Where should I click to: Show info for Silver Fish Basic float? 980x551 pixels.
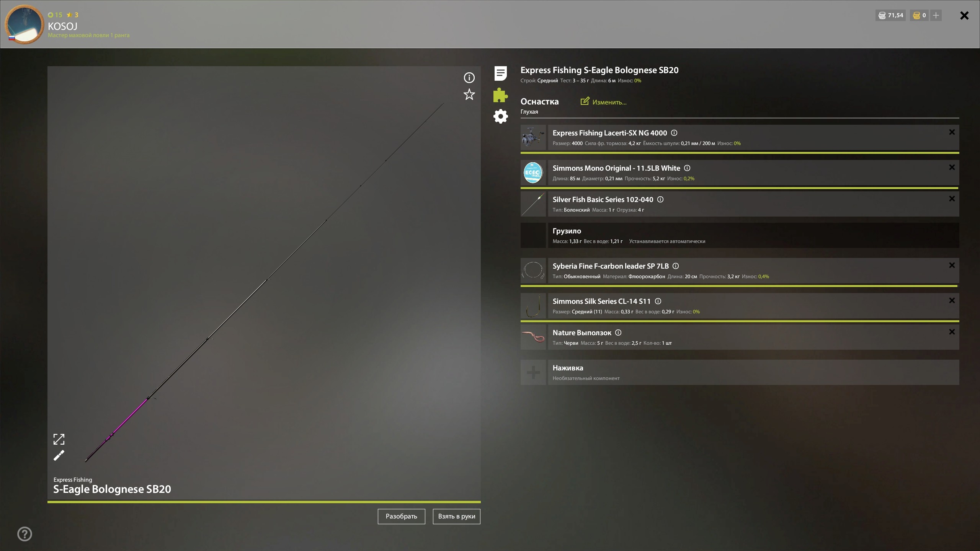(x=660, y=199)
